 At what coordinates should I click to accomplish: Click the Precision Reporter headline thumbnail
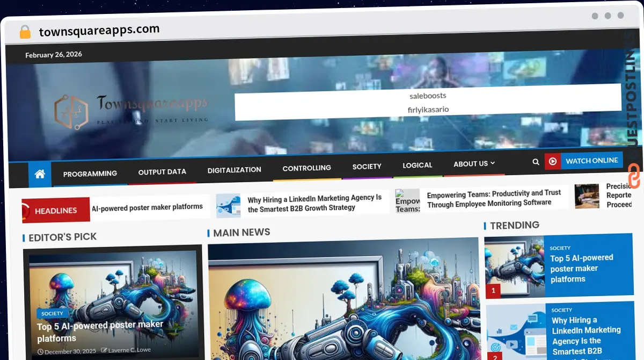point(587,196)
